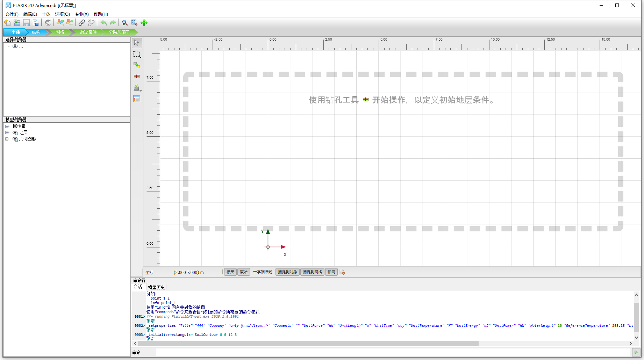Viewport: 644px width, 360px height.
Task: Select the arrow selection tool
Action: (137, 43)
